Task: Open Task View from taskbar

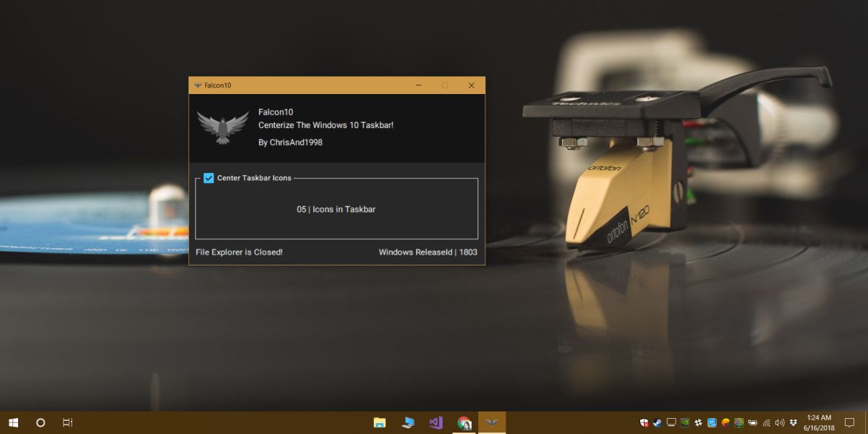Action: 67,422
